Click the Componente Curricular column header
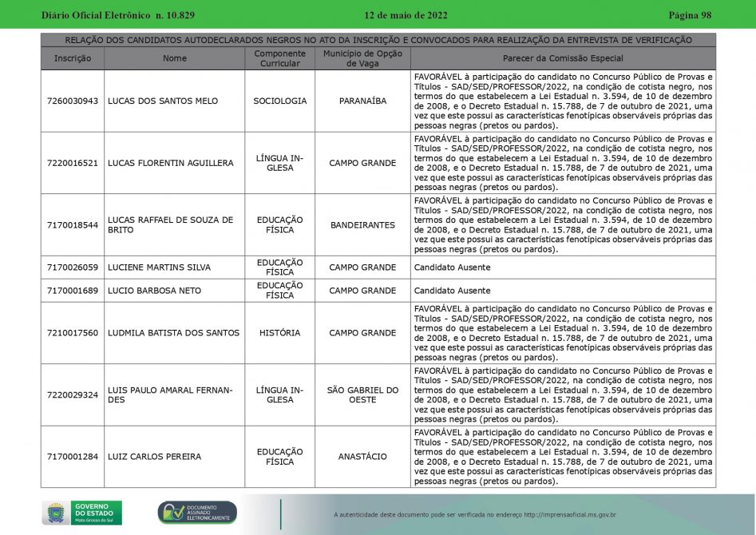The width and height of the screenshot is (756, 535). tap(279, 58)
